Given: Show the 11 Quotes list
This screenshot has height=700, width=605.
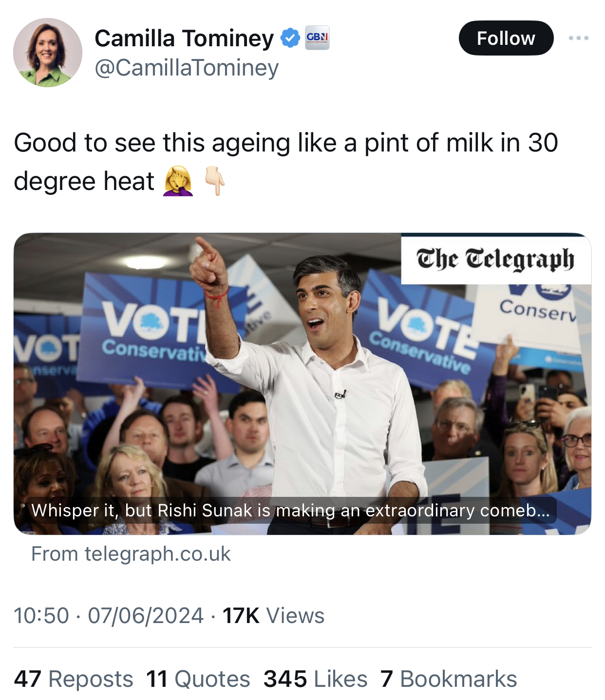Looking at the screenshot, I should pos(198,679).
